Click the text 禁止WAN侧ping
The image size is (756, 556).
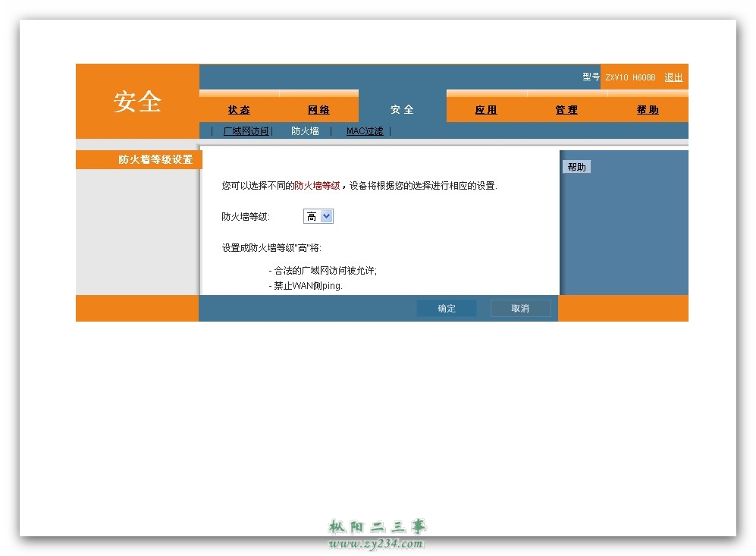coord(308,285)
